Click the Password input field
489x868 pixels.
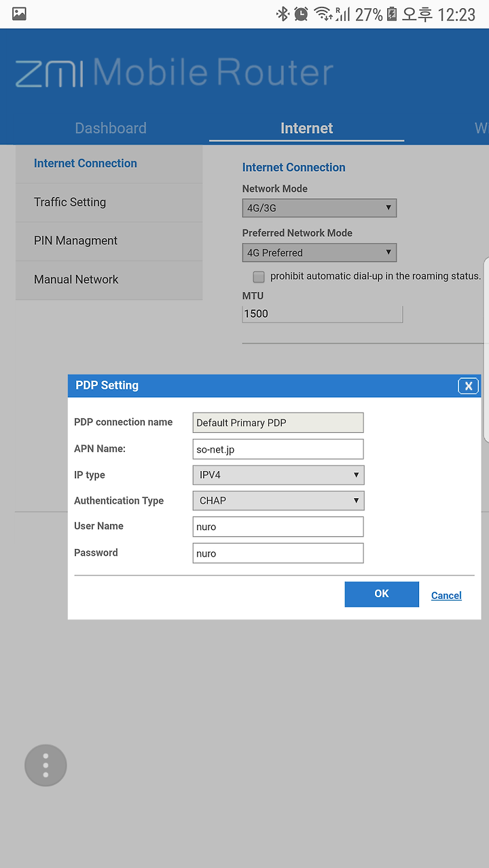pos(278,553)
